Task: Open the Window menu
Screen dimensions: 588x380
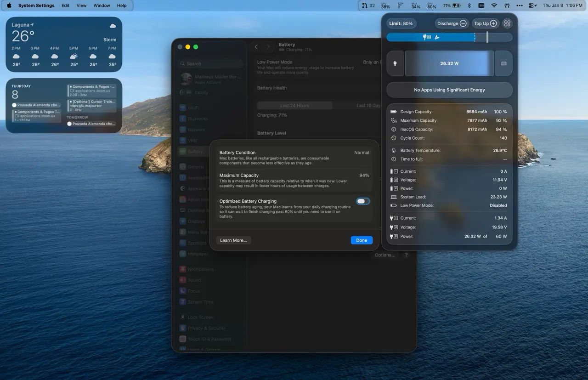Action: point(102,6)
